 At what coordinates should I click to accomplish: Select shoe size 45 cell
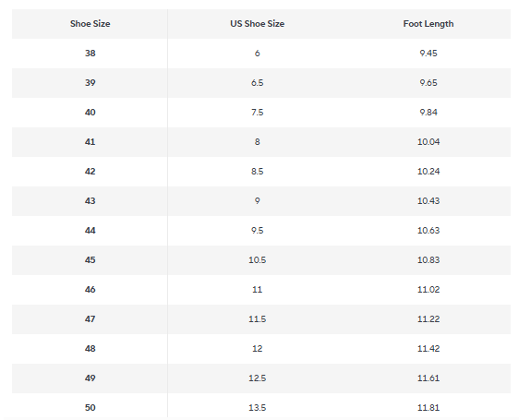[x=90, y=259]
